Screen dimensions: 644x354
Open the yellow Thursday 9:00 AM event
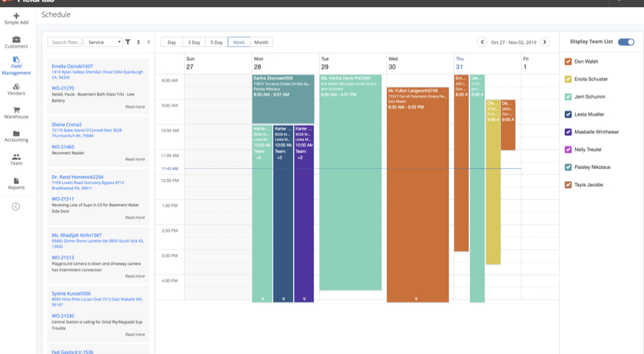point(493,182)
